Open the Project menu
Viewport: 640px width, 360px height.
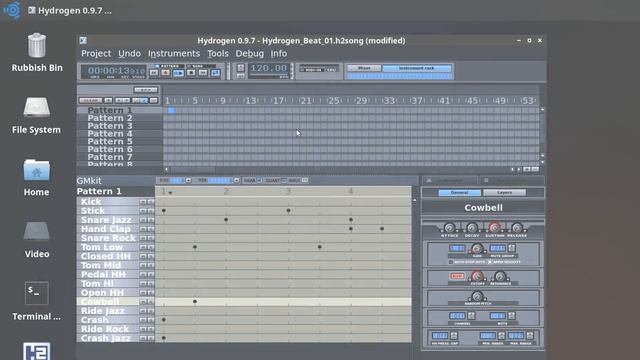coord(96,53)
